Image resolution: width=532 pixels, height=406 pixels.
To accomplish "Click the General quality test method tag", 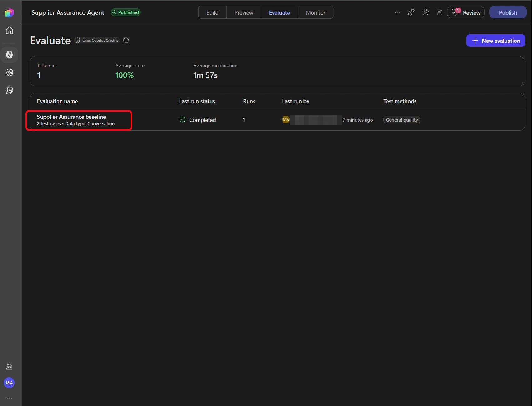I will [402, 120].
